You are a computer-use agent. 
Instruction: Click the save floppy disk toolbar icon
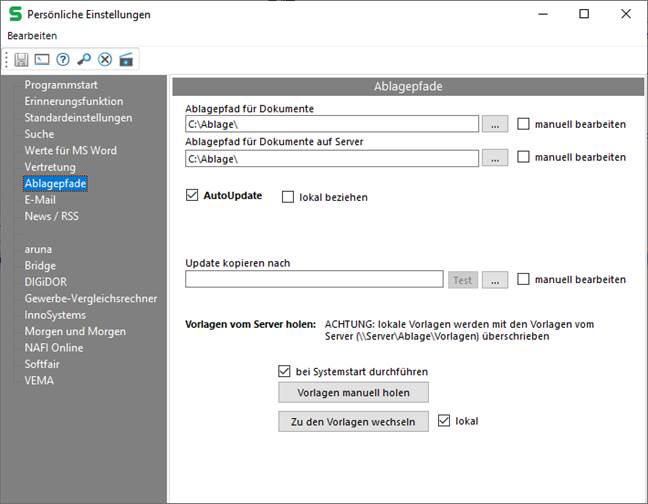(x=21, y=59)
